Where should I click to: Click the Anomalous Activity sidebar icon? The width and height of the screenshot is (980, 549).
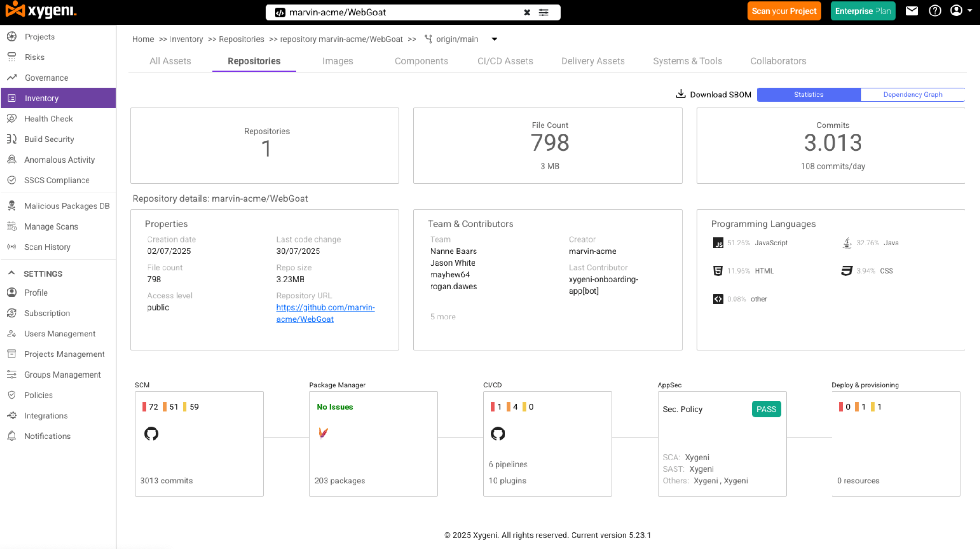[x=12, y=160]
